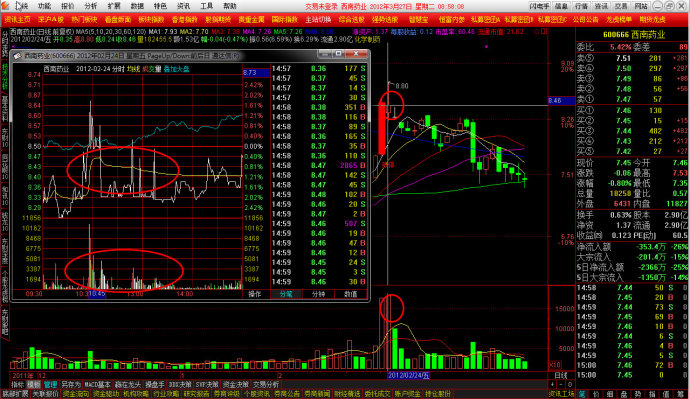Click the popup window title icon
The width and height of the screenshot is (690, 399).
(18, 56)
